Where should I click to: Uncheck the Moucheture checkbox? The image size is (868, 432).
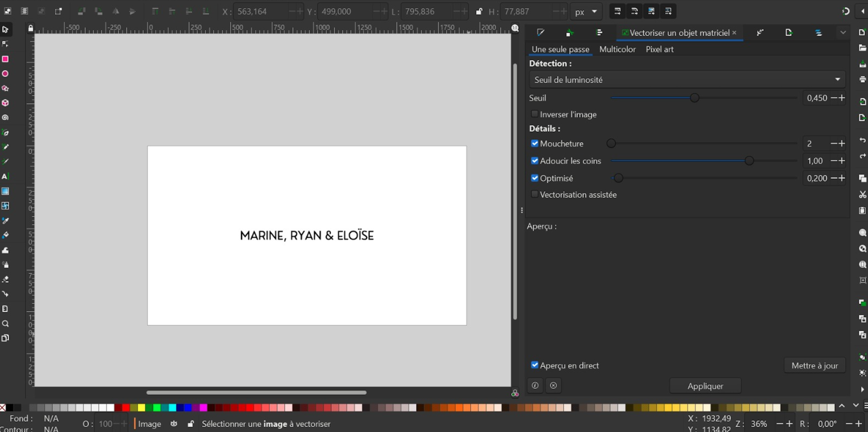click(x=534, y=143)
